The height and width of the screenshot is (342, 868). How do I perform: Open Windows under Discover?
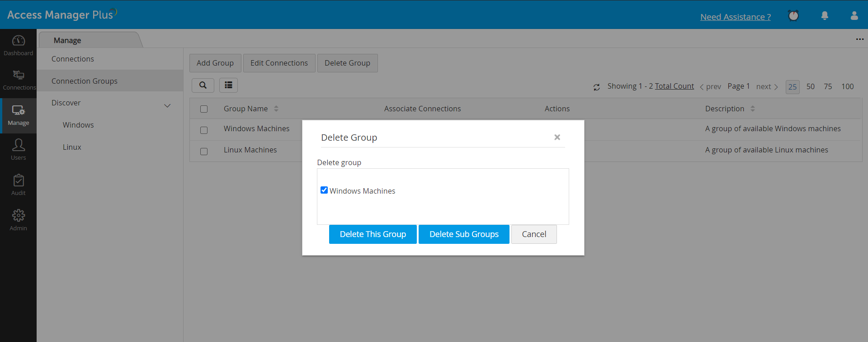pyautogui.click(x=78, y=125)
